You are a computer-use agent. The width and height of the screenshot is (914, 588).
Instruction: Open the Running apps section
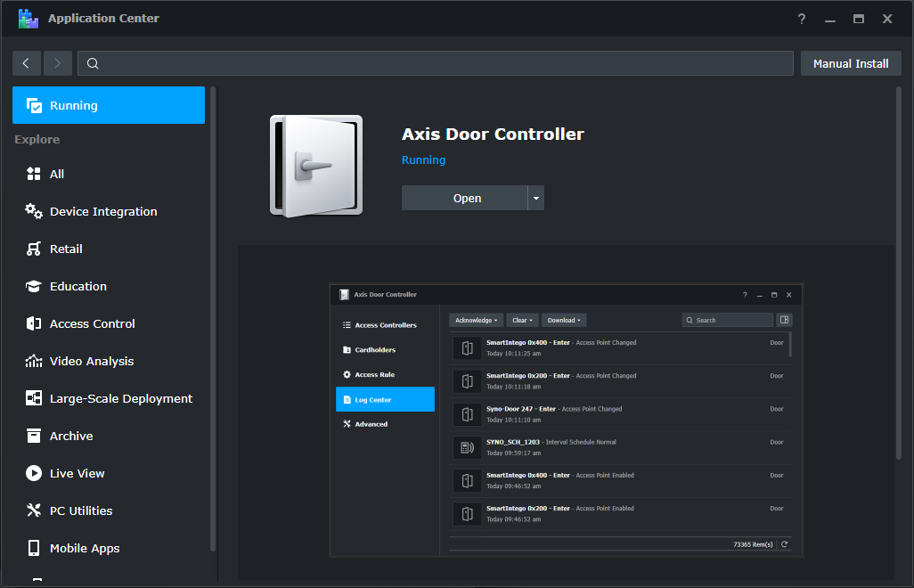pyautogui.click(x=109, y=105)
